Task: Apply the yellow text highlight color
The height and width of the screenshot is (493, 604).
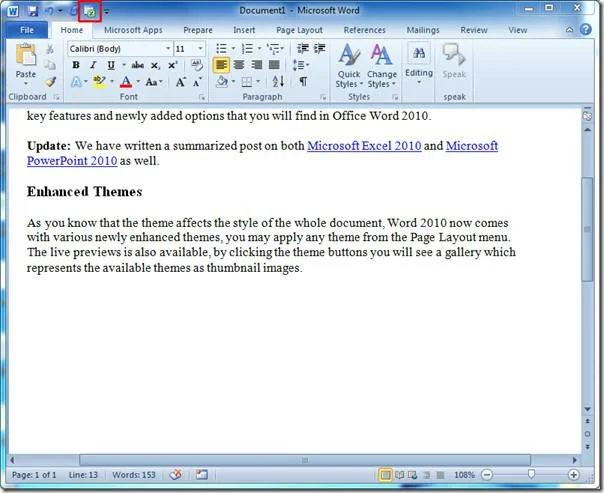Action: (x=99, y=82)
